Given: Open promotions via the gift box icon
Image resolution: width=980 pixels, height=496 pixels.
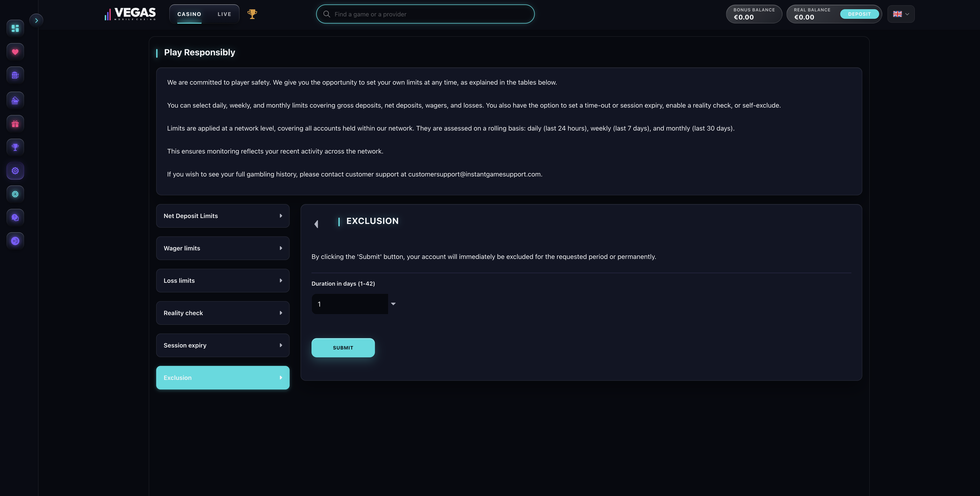Looking at the screenshot, I should [x=15, y=124].
